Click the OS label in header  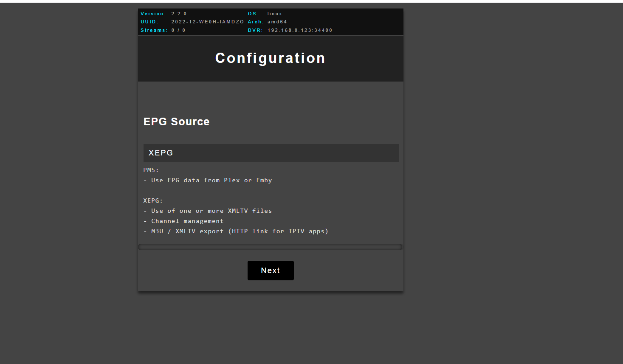tap(253, 14)
